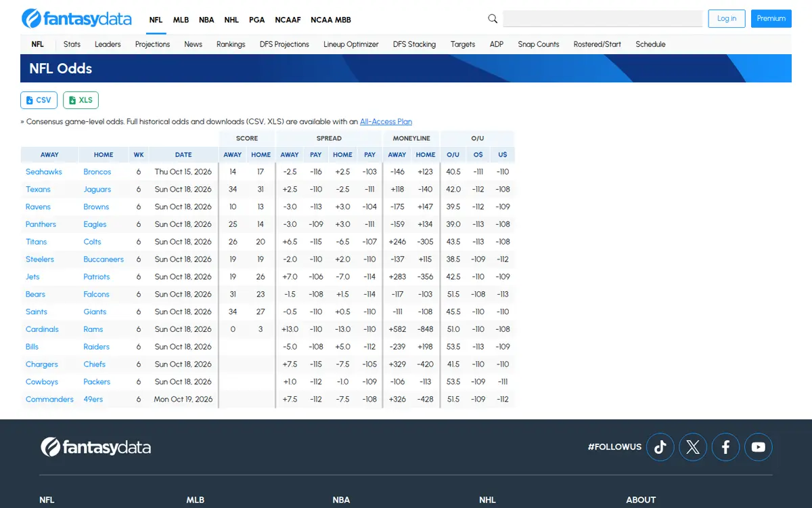
Task: Open the All-Access Plan link
Action: [386, 122]
